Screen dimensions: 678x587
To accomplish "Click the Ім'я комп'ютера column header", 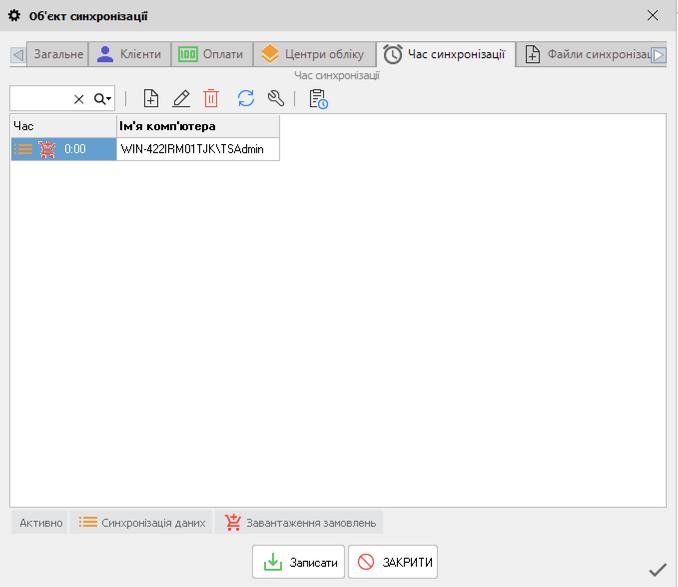I will [x=197, y=126].
